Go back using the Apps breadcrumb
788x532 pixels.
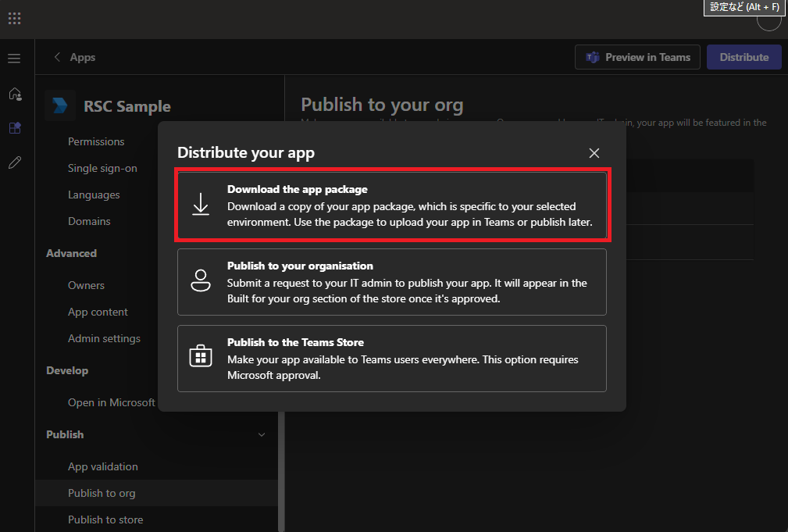[x=73, y=57]
